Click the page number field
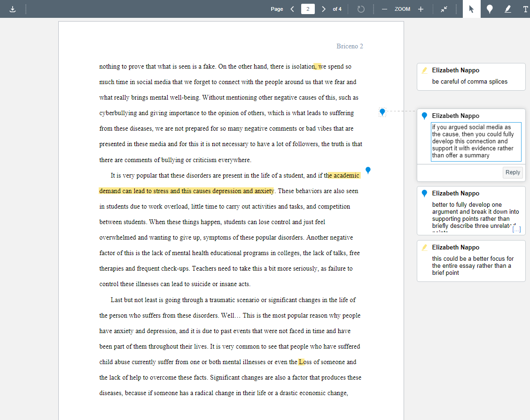The image size is (530, 420). point(308,9)
